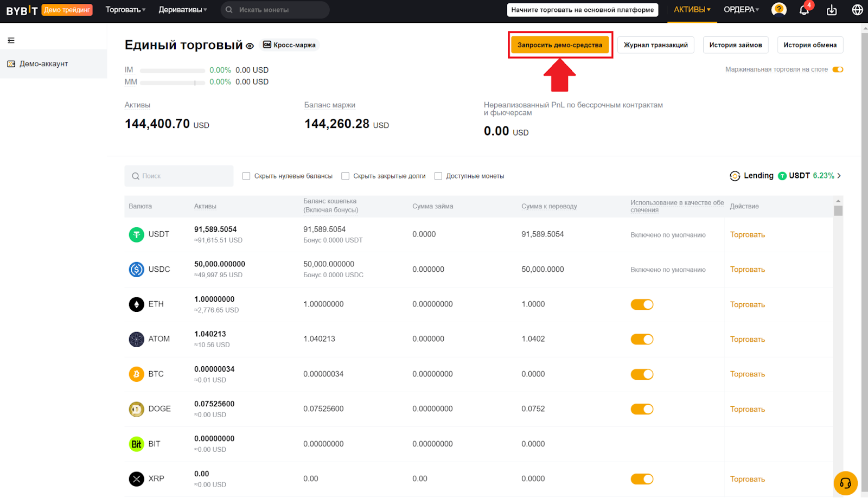Open the ОРДЕРА dropdown menu

tap(741, 10)
